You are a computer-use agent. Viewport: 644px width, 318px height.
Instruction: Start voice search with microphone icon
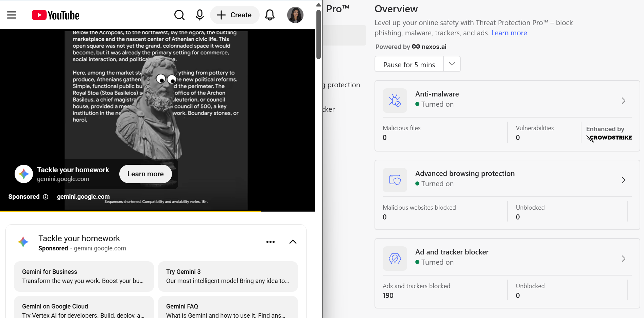(x=200, y=15)
